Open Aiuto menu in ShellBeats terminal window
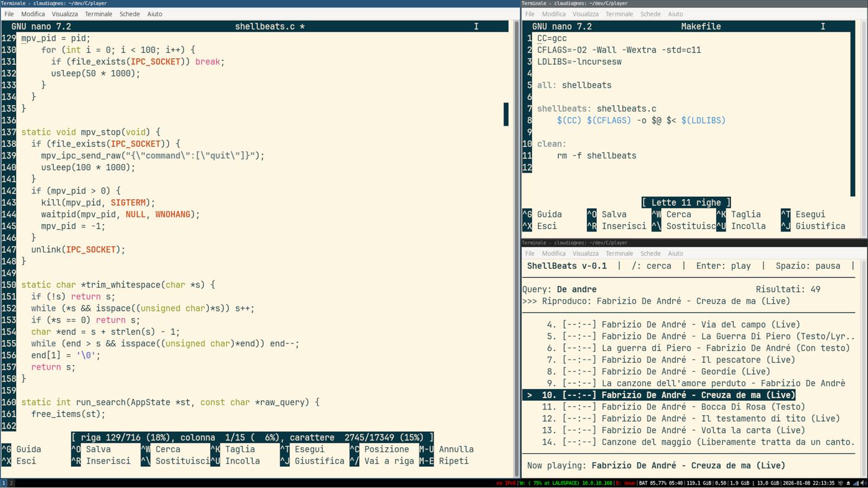 click(x=675, y=254)
